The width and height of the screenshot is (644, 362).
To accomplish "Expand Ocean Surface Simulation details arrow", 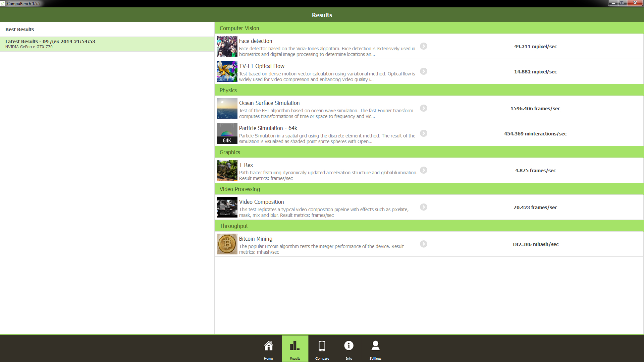I will coord(424,108).
